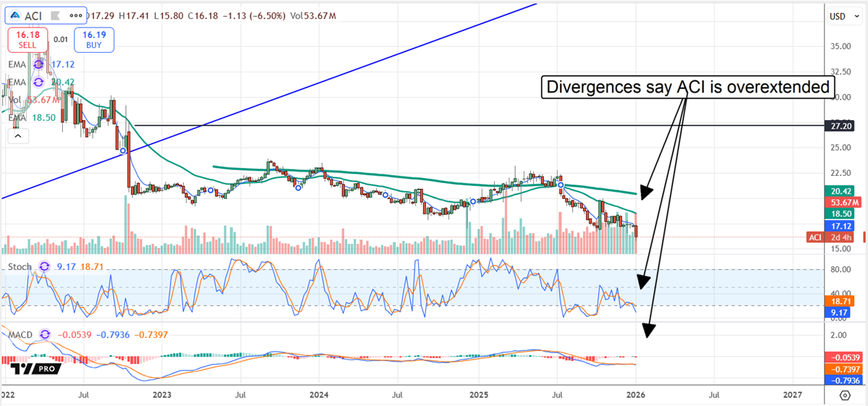The image size is (868, 406).
Task: Click 2025 on the time axis
Action: point(477,395)
